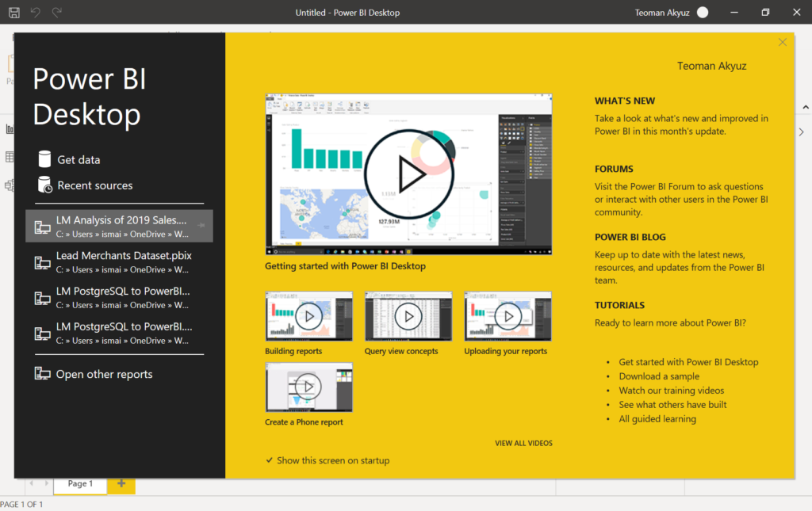Open Recent sources icon

click(x=44, y=185)
